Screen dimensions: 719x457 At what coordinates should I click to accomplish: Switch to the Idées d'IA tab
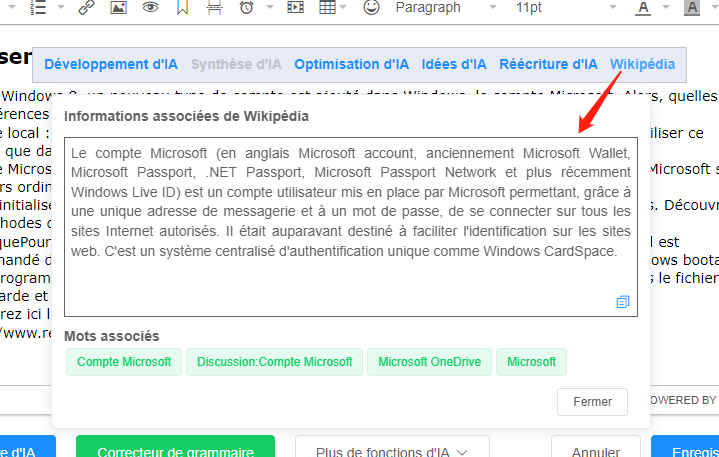pyautogui.click(x=454, y=64)
